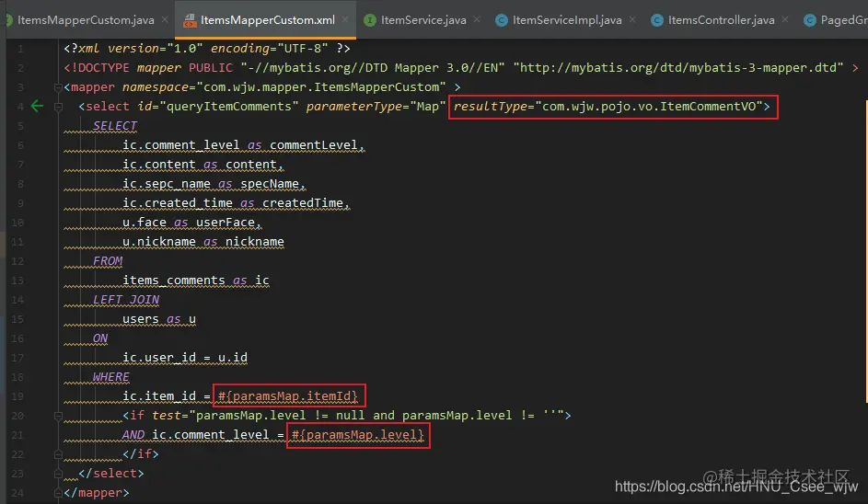Open the ItemService.java tab
This screenshot has width=868, height=504.
point(422,20)
